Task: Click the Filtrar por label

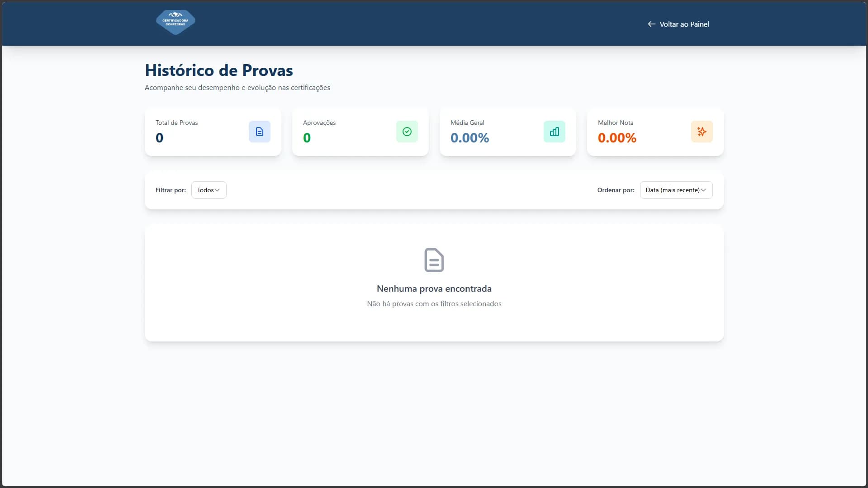Action: [171, 190]
